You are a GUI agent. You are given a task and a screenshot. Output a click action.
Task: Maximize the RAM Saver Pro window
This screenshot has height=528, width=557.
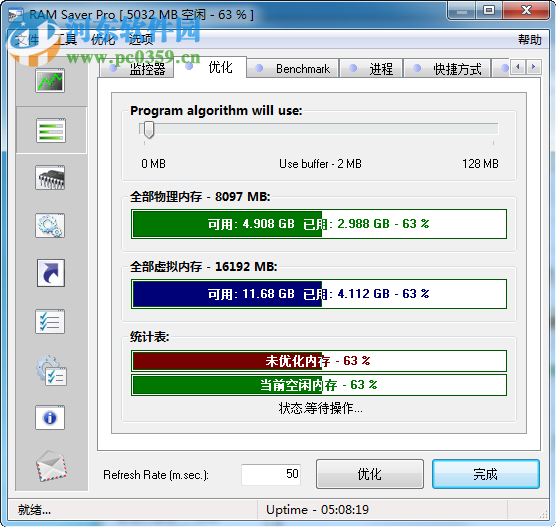click(x=489, y=10)
